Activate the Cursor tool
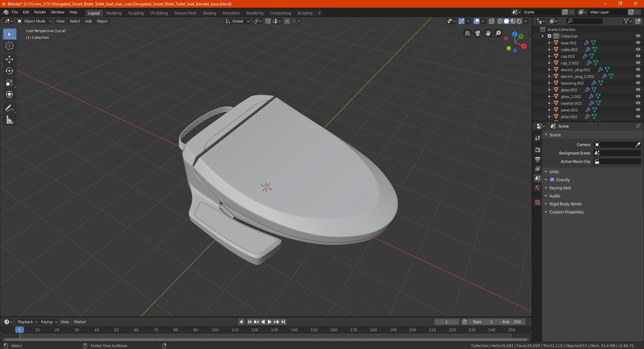The width and height of the screenshot is (644, 349). pyautogui.click(x=9, y=46)
